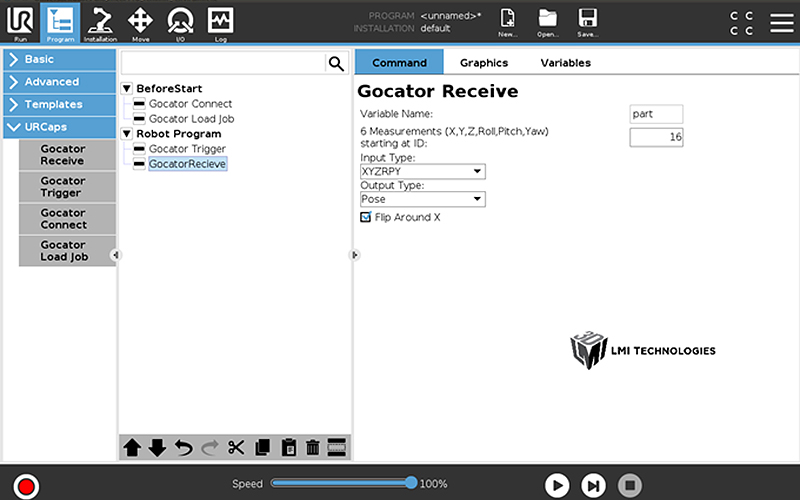
Task: Insert a Gocator Connect node
Action: pos(67,219)
